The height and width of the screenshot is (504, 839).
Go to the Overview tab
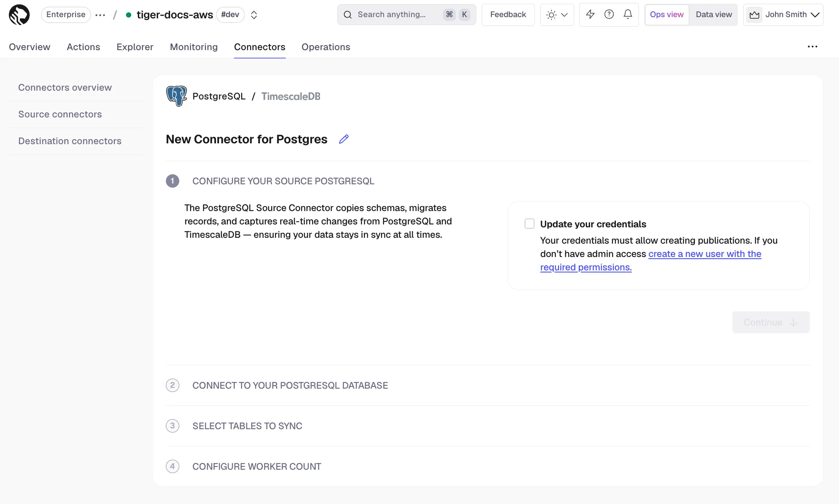coord(30,47)
